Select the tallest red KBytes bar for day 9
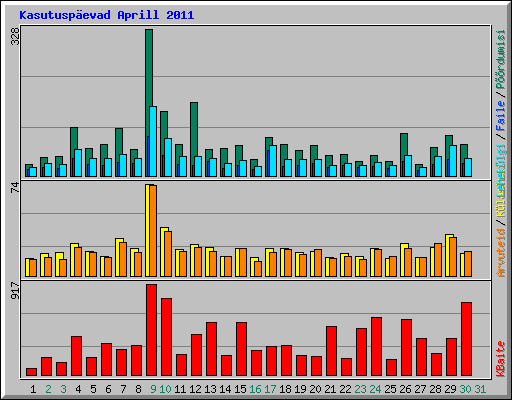 pyautogui.click(x=152, y=330)
